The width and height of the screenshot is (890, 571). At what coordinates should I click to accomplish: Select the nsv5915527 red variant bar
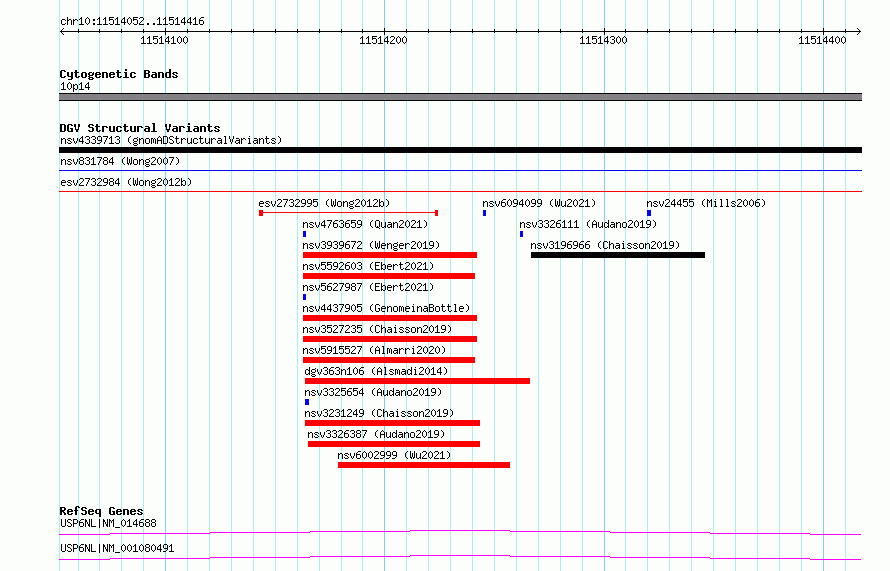[x=389, y=360]
